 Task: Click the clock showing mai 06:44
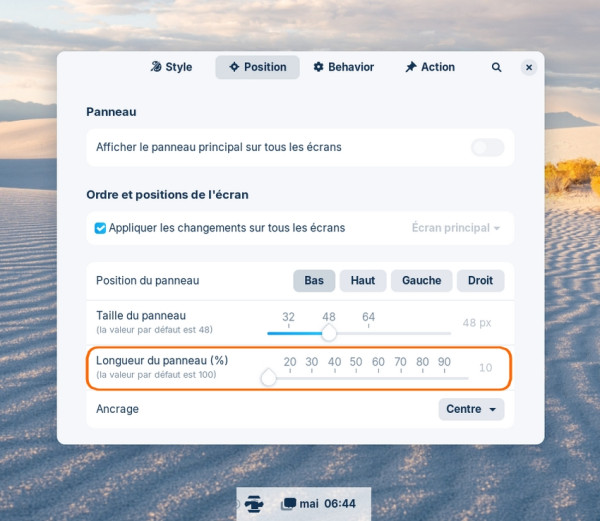coord(328,504)
